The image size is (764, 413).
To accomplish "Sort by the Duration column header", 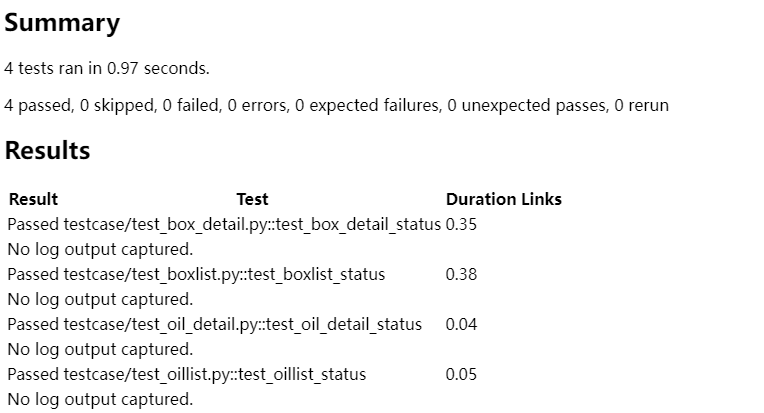I will pyautogui.click(x=481, y=199).
